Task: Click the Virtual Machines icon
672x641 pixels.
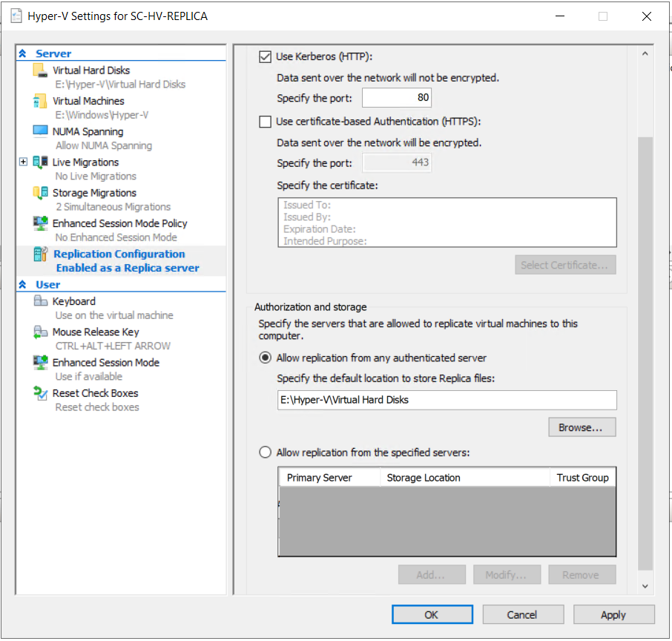Action: 40,101
